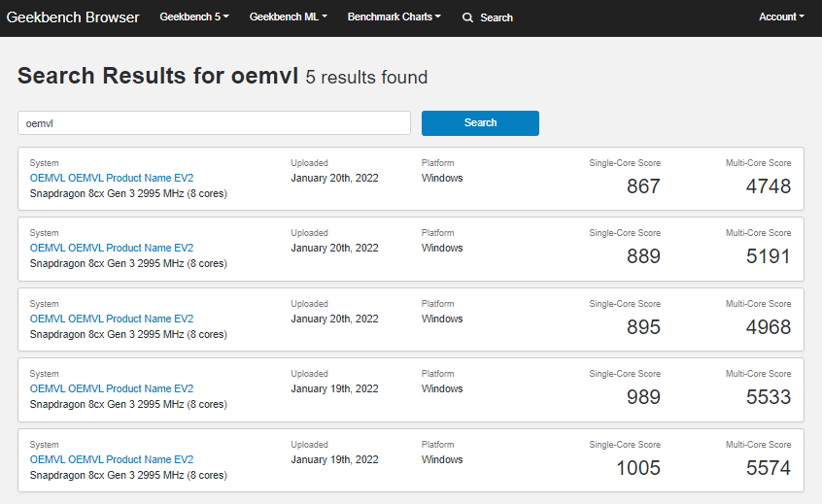Click the search magnifier icon in navbar

click(467, 17)
